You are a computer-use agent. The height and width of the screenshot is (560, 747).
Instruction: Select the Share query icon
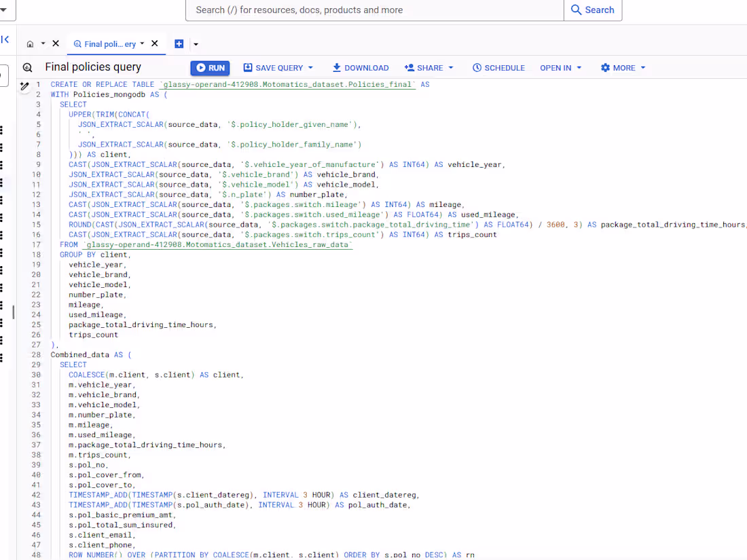click(x=408, y=68)
